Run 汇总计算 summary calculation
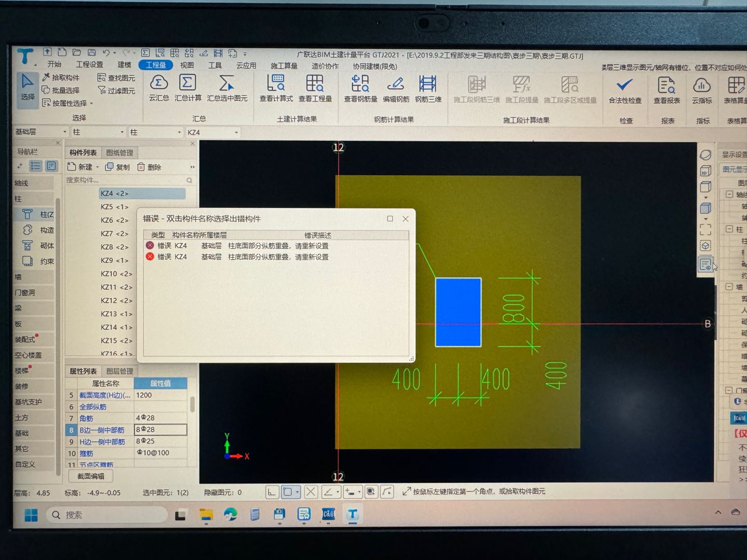Image resolution: width=747 pixels, height=560 pixels. (188, 88)
